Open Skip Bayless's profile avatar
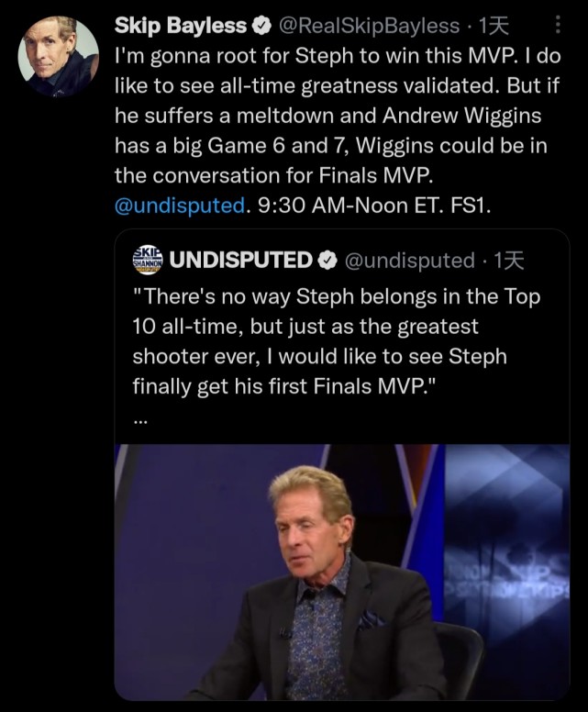 pyautogui.click(x=59, y=58)
